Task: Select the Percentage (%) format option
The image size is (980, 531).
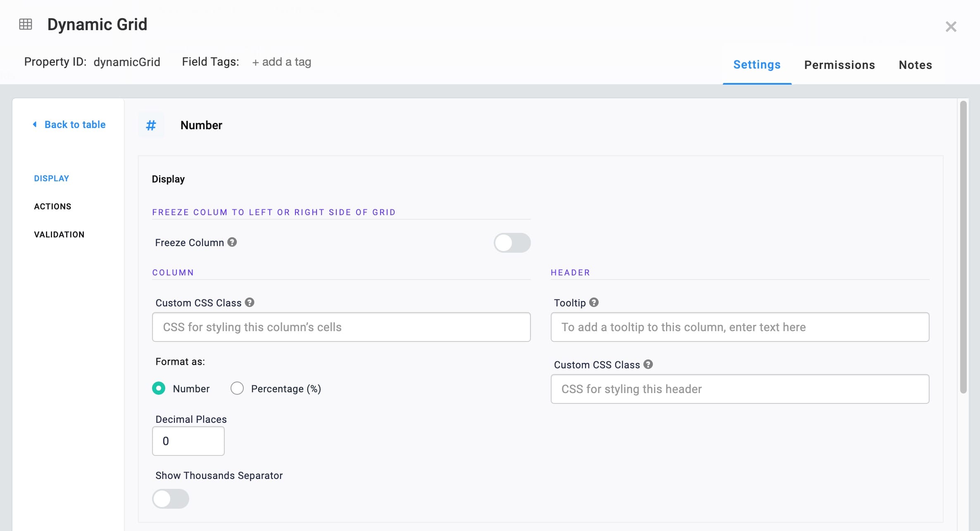Action: (x=237, y=388)
